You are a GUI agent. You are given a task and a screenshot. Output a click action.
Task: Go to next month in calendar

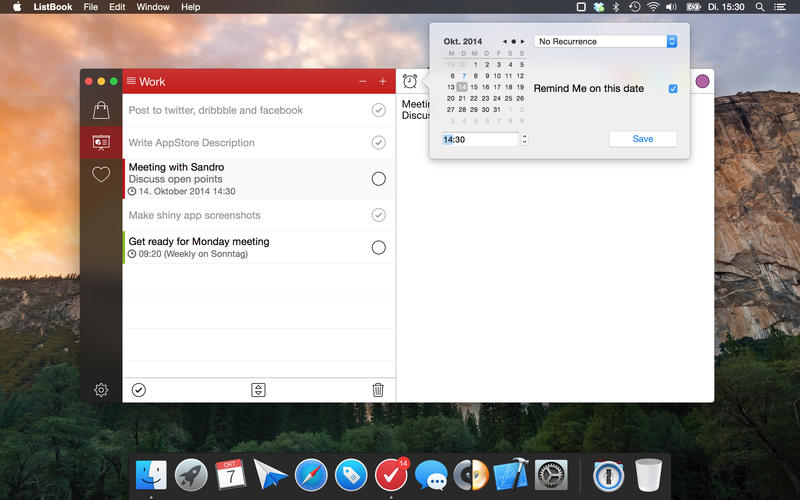[x=522, y=41]
